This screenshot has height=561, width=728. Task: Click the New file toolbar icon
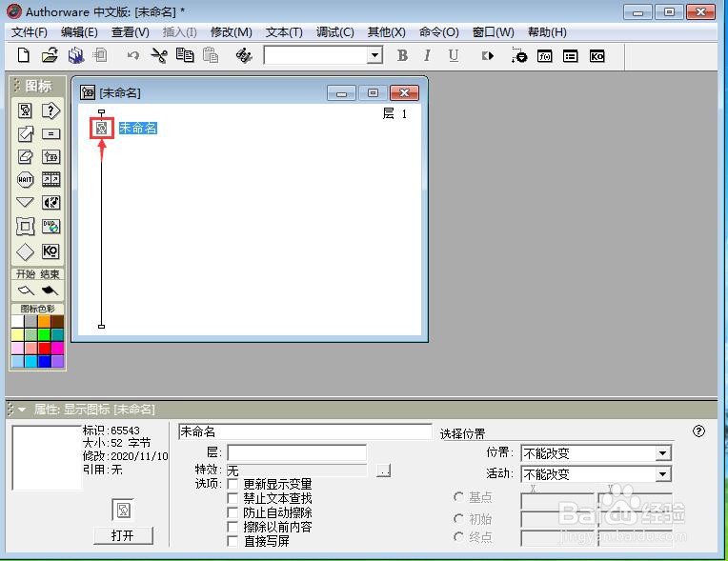23,55
